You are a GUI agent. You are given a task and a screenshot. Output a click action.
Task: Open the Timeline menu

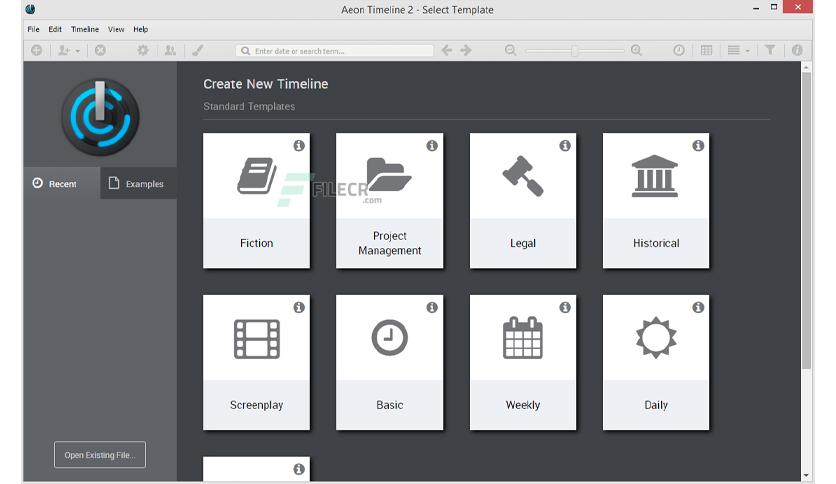coord(85,29)
